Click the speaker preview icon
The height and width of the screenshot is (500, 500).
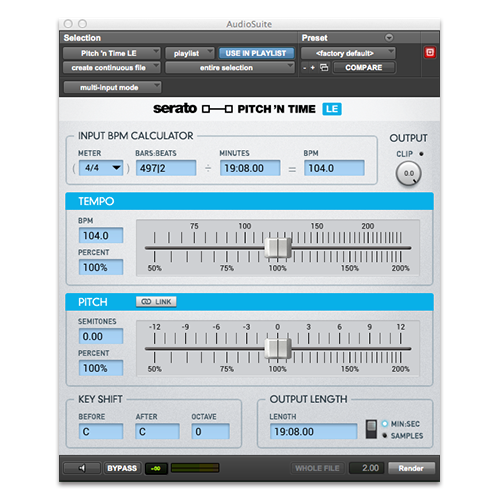(x=82, y=468)
